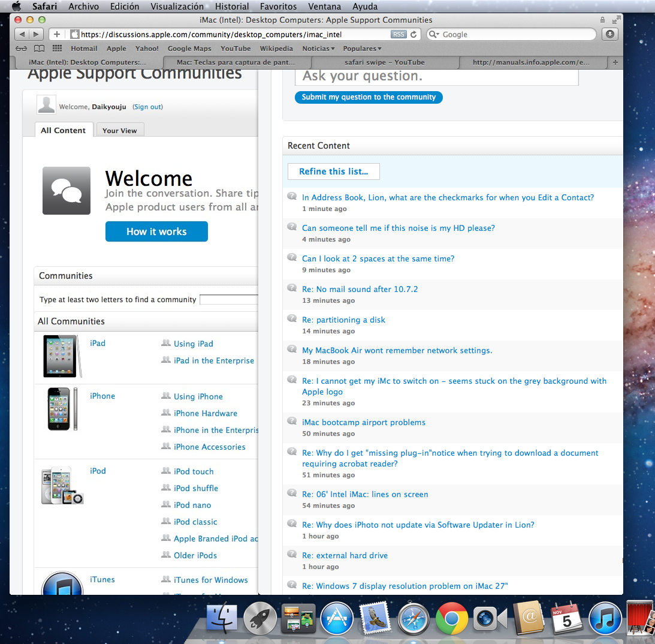The width and height of the screenshot is (655, 644).
Task: Open 'iMac bootcamp airport problems' thread
Action: (364, 423)
